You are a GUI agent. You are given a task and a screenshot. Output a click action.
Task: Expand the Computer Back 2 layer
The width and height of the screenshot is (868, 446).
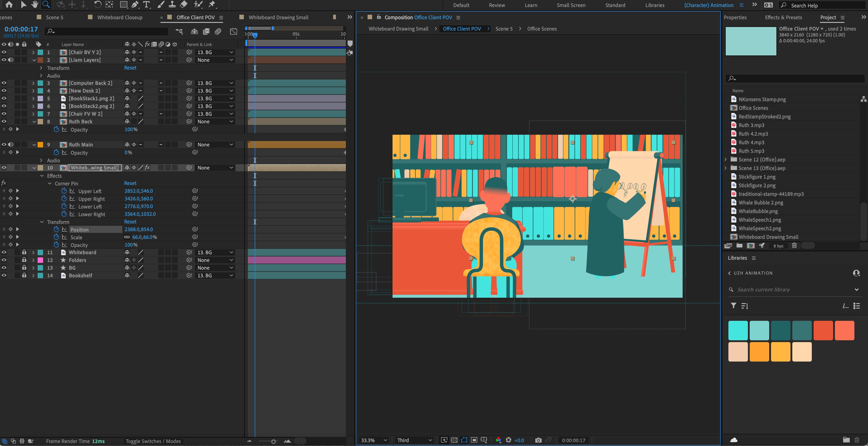coord(33,83)
